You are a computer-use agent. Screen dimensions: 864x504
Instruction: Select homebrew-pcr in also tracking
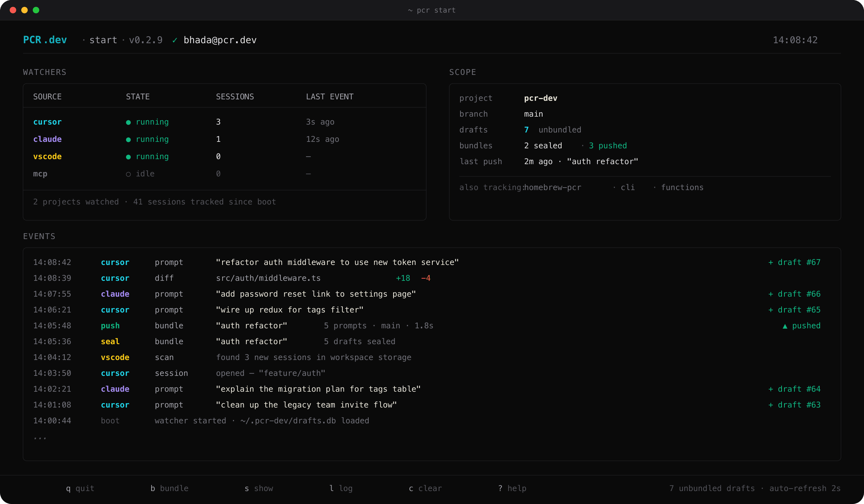(x=553, y=188)
